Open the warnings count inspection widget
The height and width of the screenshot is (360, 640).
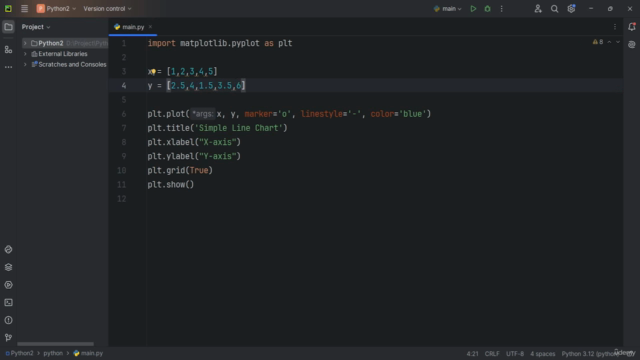(x=598, y=42)
